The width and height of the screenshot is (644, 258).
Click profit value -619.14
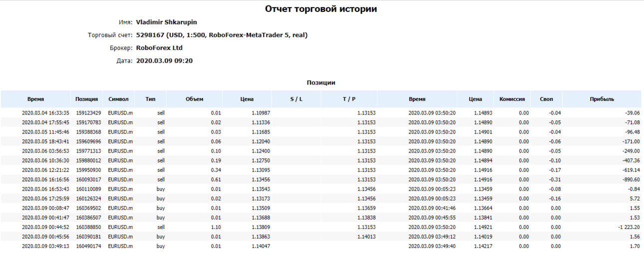(x=630, y=170)
